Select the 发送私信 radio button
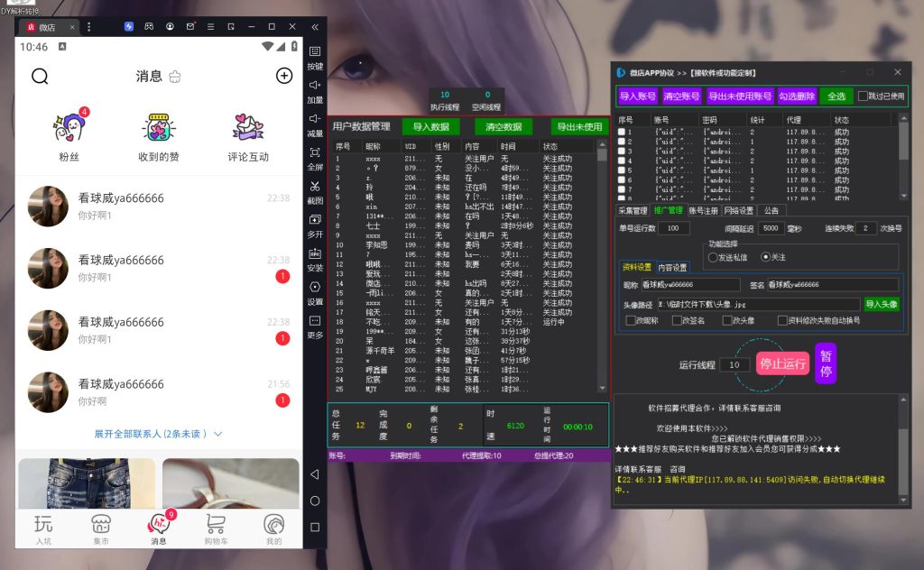This screenshot has width=924, height=570. click(x=713, y=257)
